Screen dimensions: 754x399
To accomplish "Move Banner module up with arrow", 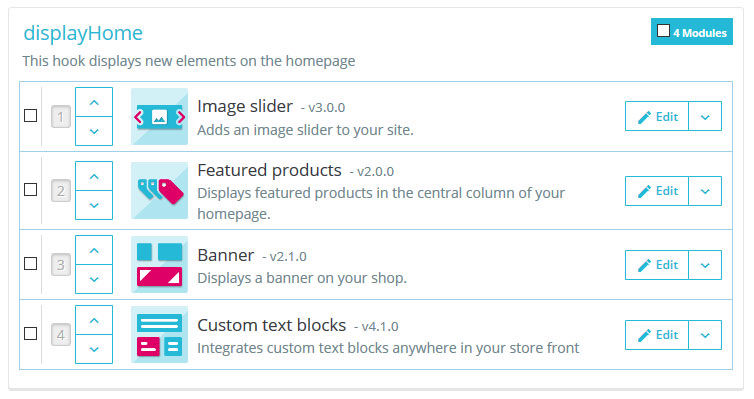I will coord(94,250).
